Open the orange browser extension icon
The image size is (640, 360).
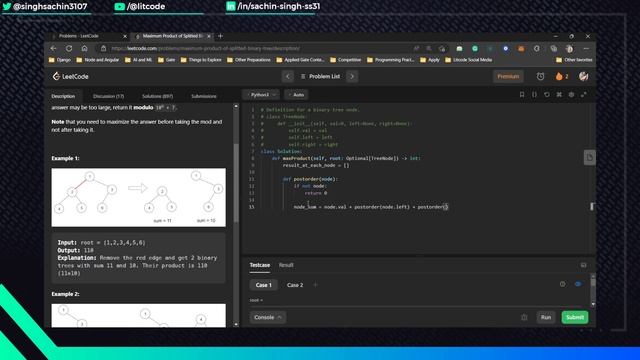tap(521, 49)
